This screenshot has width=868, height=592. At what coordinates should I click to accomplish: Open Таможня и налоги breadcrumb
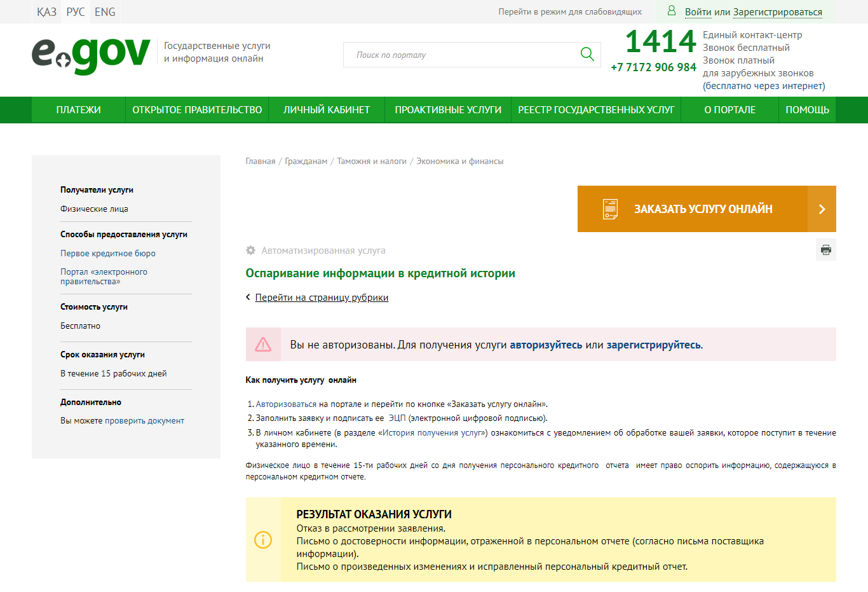point(372,162)
